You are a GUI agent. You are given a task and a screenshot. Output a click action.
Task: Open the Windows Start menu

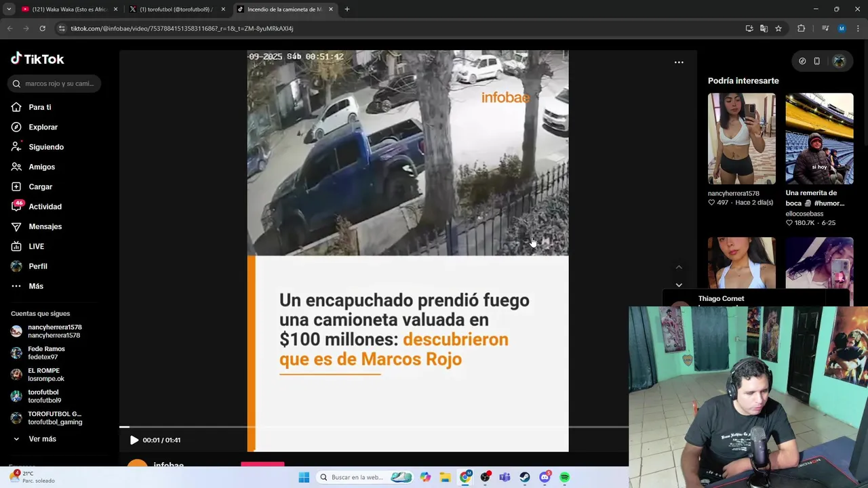[x=304, y=477]
